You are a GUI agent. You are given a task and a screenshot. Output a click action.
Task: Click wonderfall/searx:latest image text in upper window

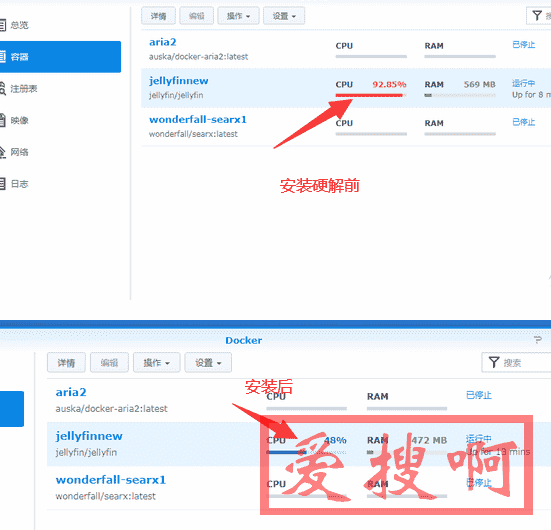[x=193, y=134]
